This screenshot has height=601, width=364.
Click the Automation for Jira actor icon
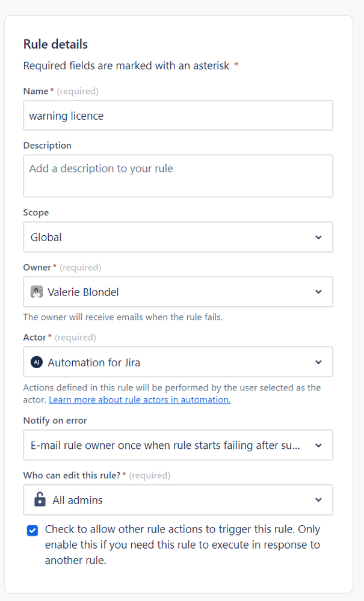click(37, 362)
